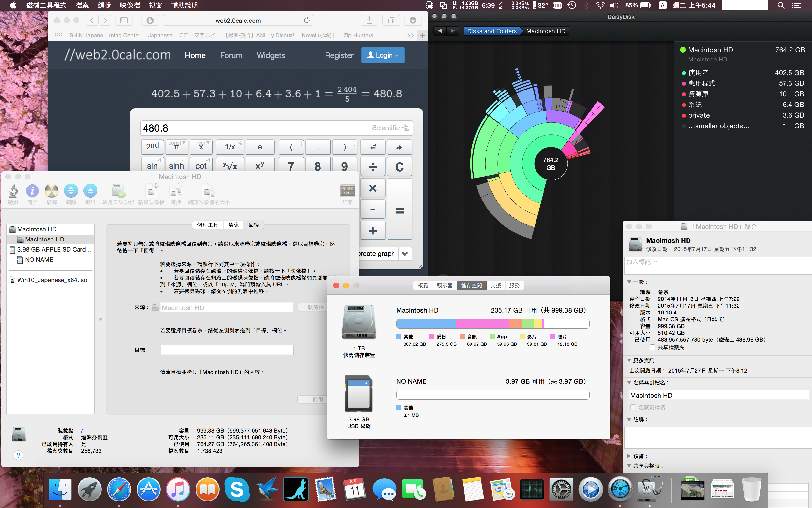Switch to the 支援 tab in About This Mac
812x508 pixels.
(496, 285)
